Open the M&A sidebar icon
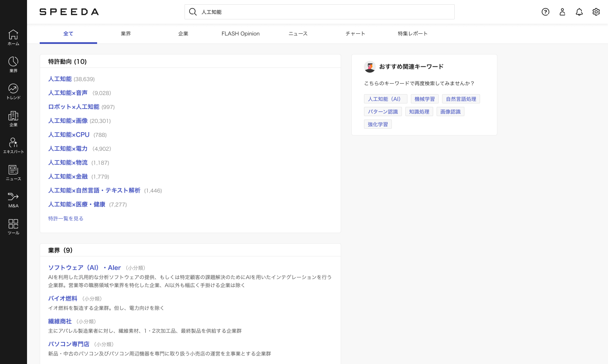608x364 pixels. 14,200
